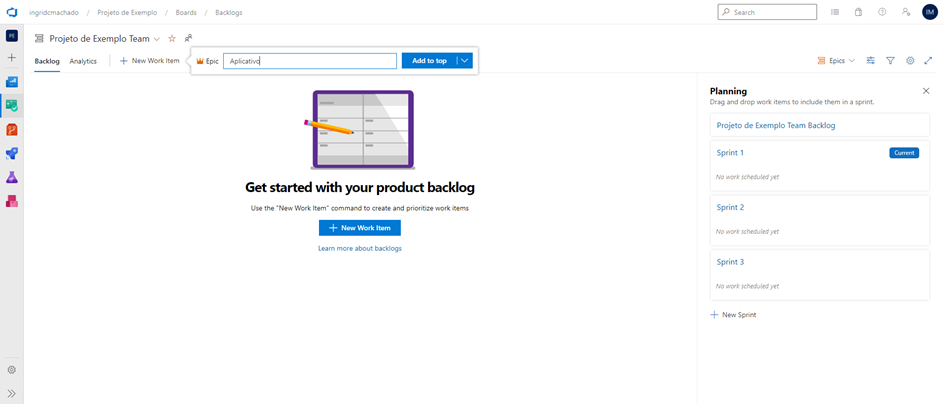Open Sprint 3 in Planning

[x=730, y=262]
